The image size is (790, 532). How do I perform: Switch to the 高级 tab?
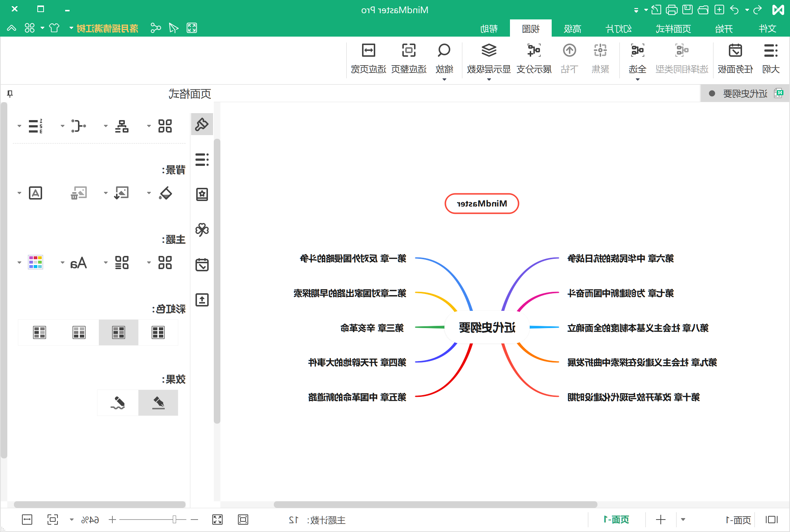point(573,29)
